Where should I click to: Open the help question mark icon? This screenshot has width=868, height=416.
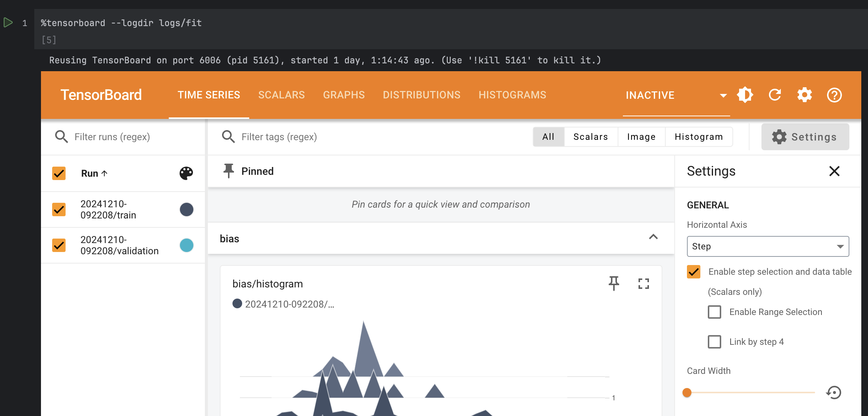pos(834,95)
